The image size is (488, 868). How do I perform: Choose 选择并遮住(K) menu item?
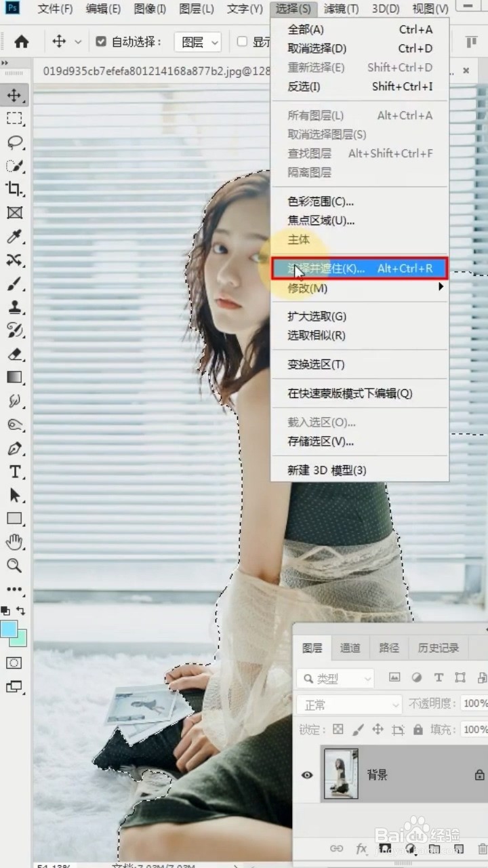(359, 269)
